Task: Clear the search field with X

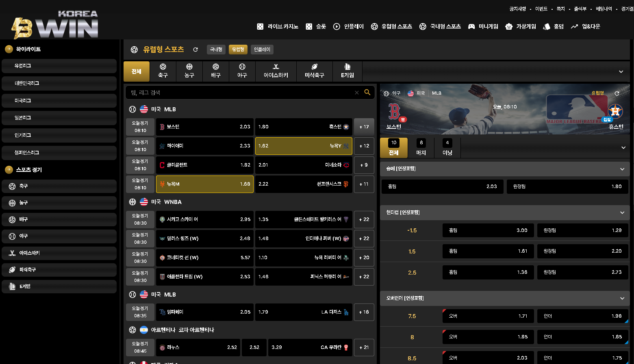Action: point(357,93)
